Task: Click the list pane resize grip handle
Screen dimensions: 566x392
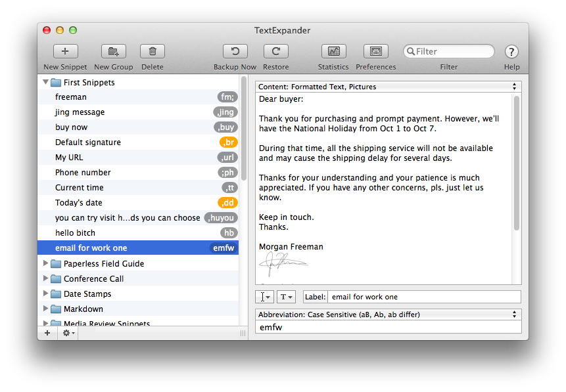Action: [243, 333]
